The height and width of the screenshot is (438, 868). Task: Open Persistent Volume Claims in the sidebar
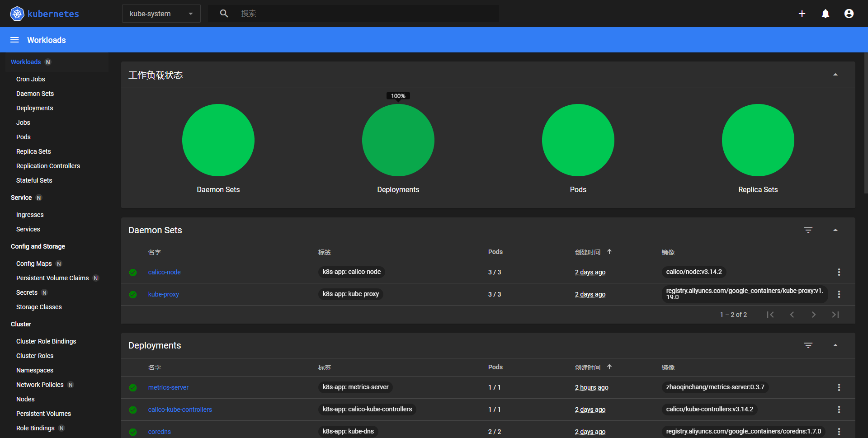pyautogui.click(x=52, y=278)
